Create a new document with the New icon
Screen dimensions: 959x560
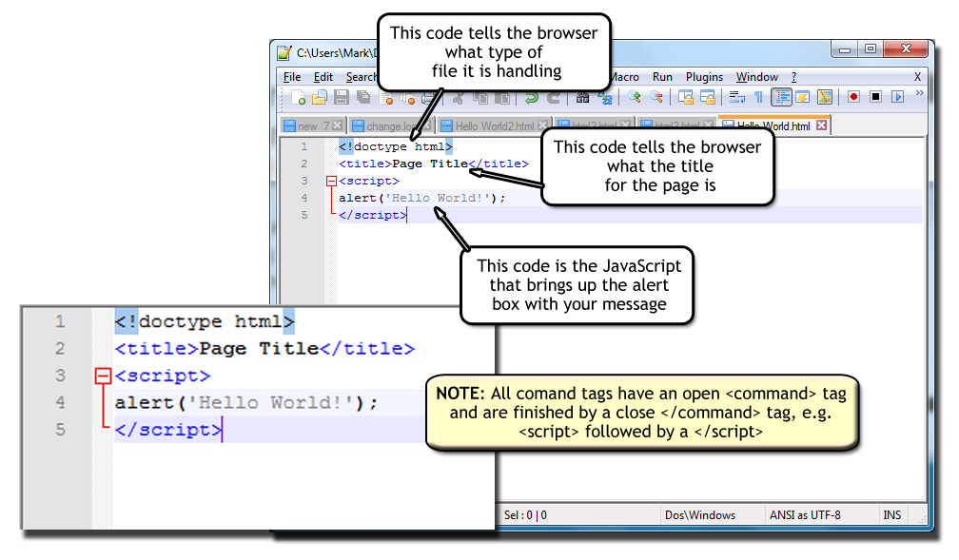tap(299, 97)
